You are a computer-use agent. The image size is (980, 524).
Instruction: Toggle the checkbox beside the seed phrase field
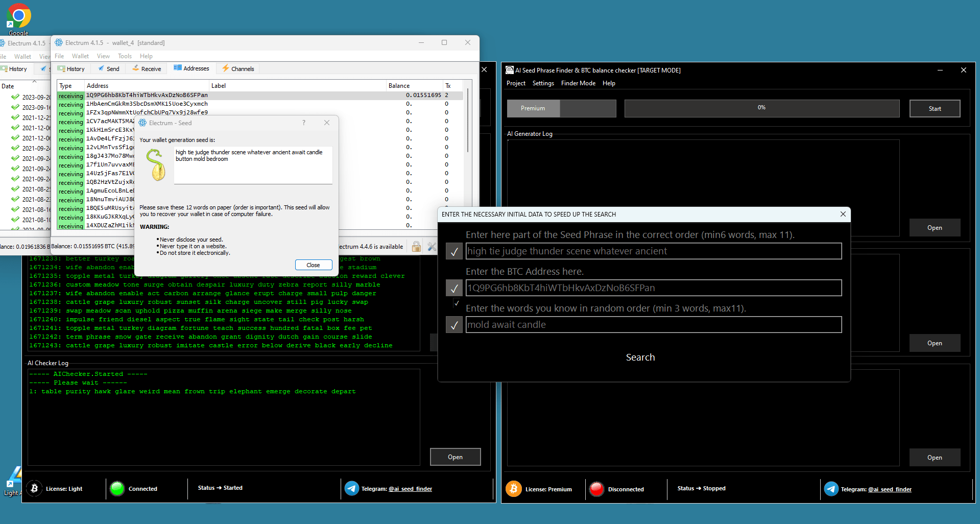coord(454,251)
